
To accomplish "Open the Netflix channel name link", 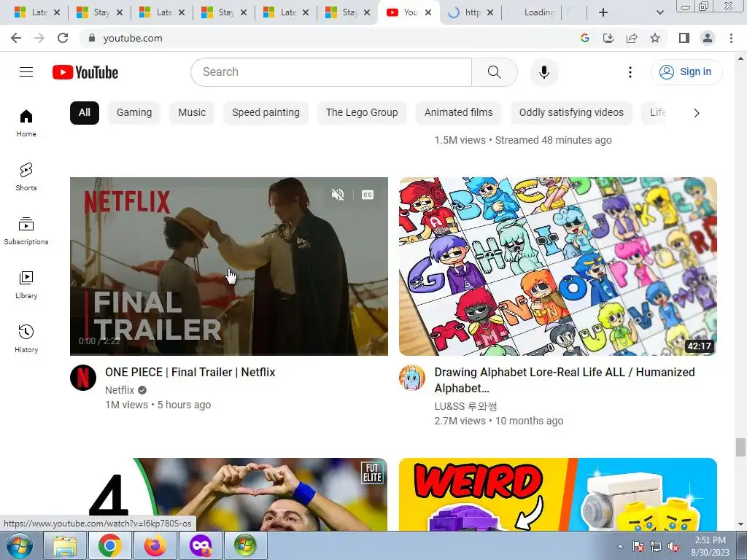I will [x=120, y=391].
